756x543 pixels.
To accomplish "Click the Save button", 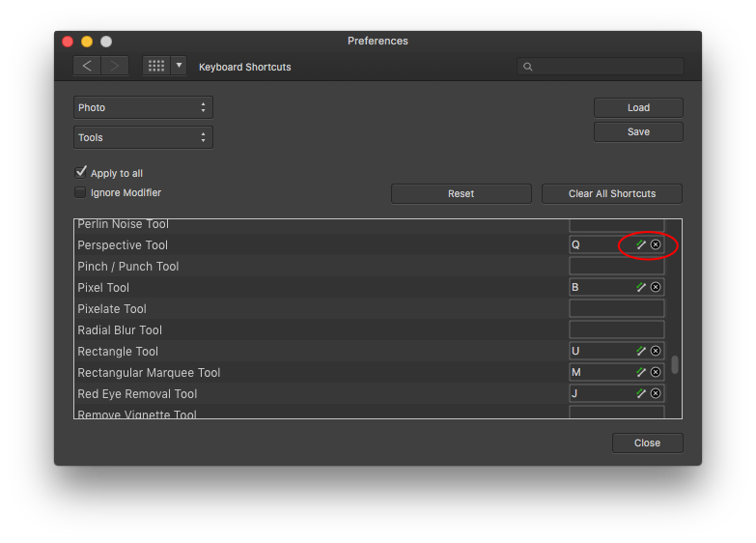I will pos(638,131).
